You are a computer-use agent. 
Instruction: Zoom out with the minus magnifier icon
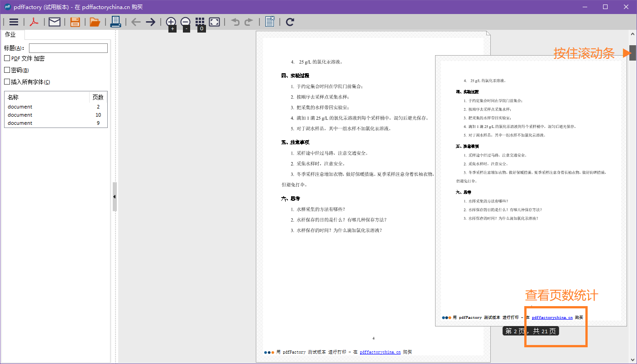click(185, 22)
